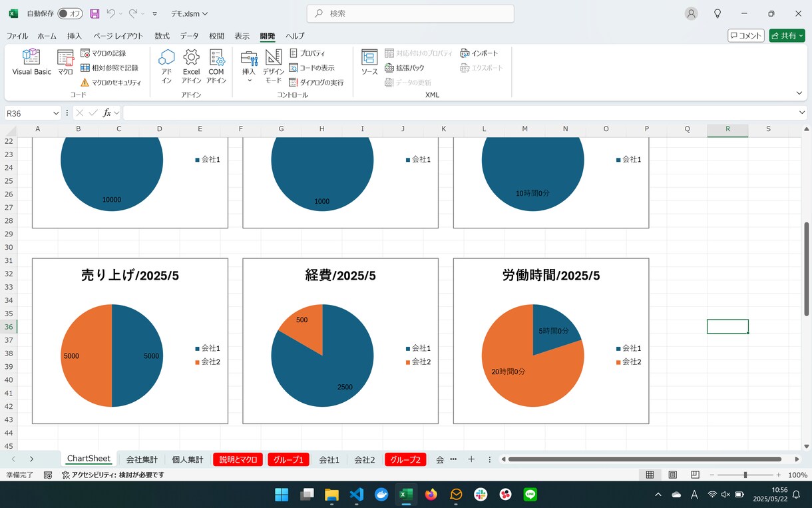Switch to Page Break Preview view
Screen dimensions: 812x508
click(x=695, y=475)
